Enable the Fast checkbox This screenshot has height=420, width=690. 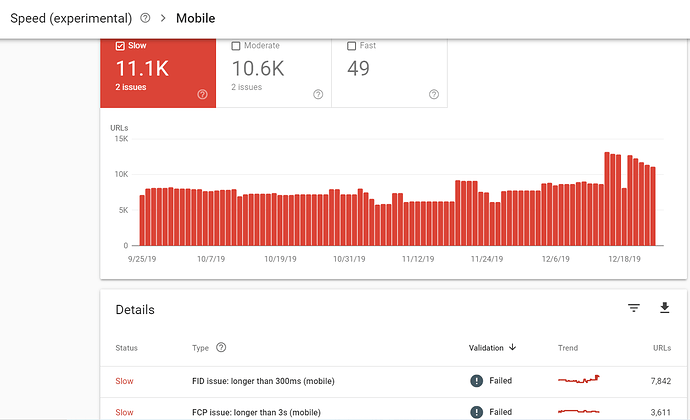click(x=352, y=46)
